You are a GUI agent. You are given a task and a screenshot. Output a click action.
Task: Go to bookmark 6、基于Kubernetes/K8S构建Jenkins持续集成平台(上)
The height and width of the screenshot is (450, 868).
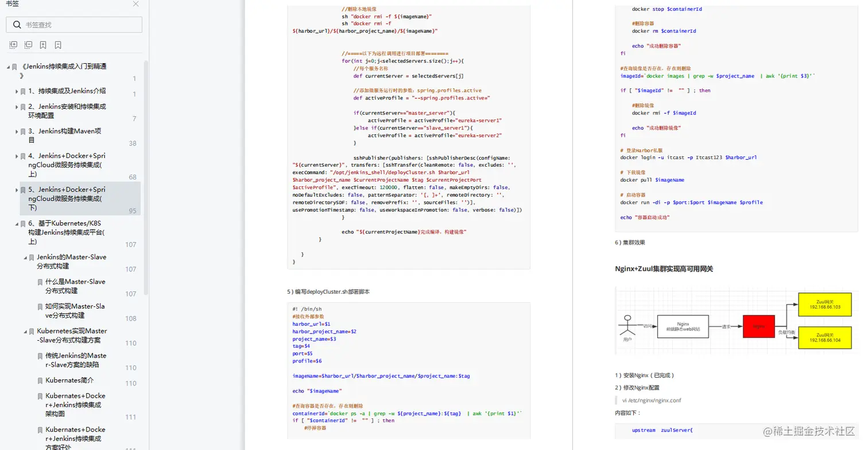coord(67,232)
